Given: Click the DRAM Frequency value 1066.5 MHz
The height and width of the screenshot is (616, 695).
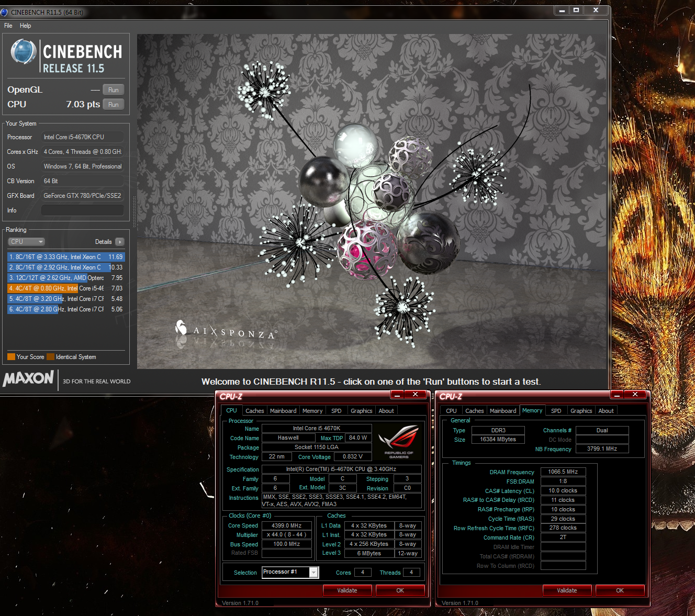Looking at the screenshot, I should pyautogui.click(x=563, y=472).
